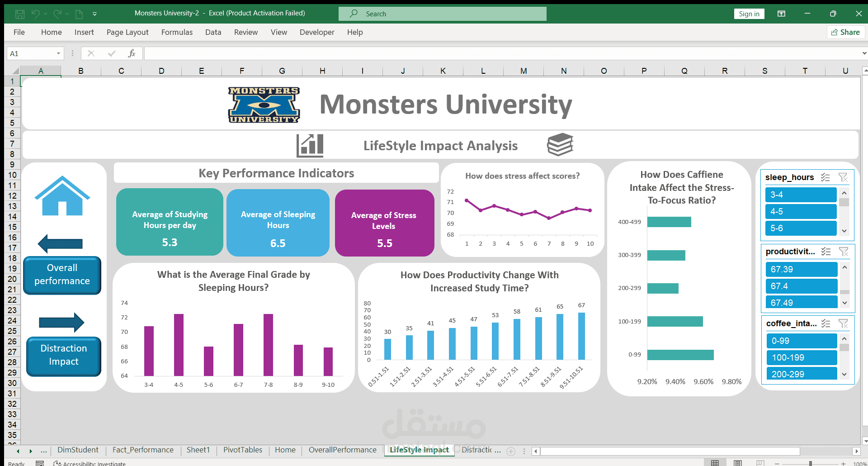Viewport: 868px width, 466px height.
Task: Click the coffee_intake slicer scroll-down arrow
Action: pos(844,375)
